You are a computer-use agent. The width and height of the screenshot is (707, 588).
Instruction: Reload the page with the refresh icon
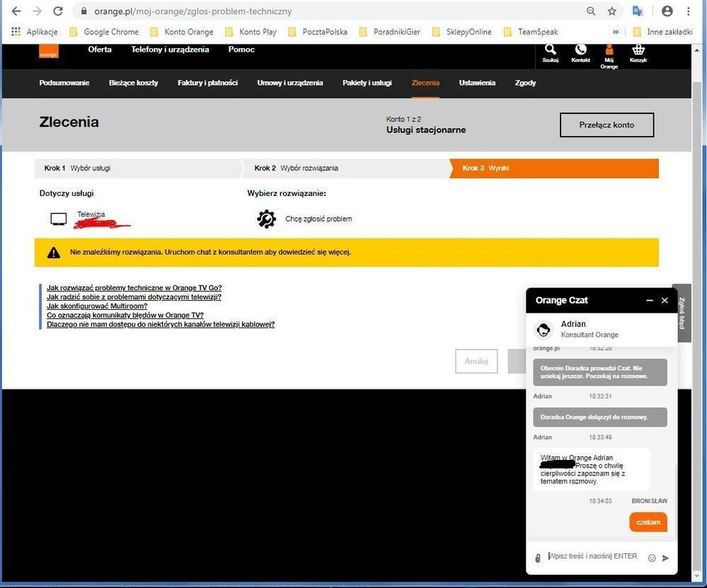(58, 11)
